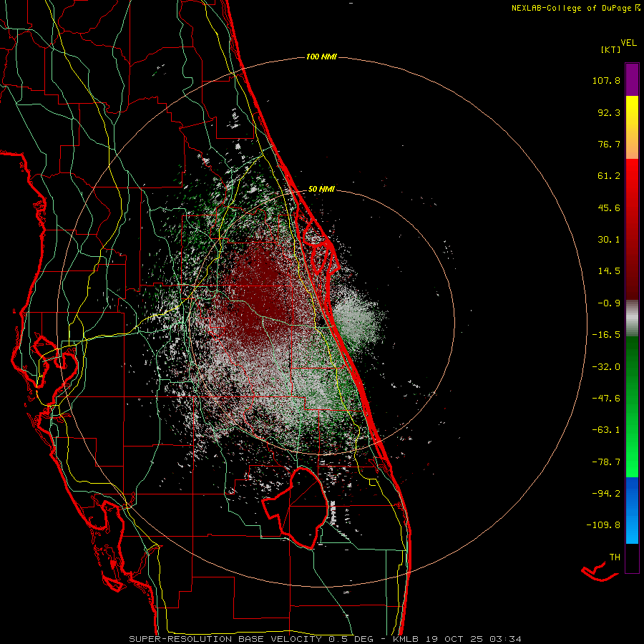This screenshot has height=644, width=644.
Task: Click the VEL legend heading
Action: click(628, 43)
